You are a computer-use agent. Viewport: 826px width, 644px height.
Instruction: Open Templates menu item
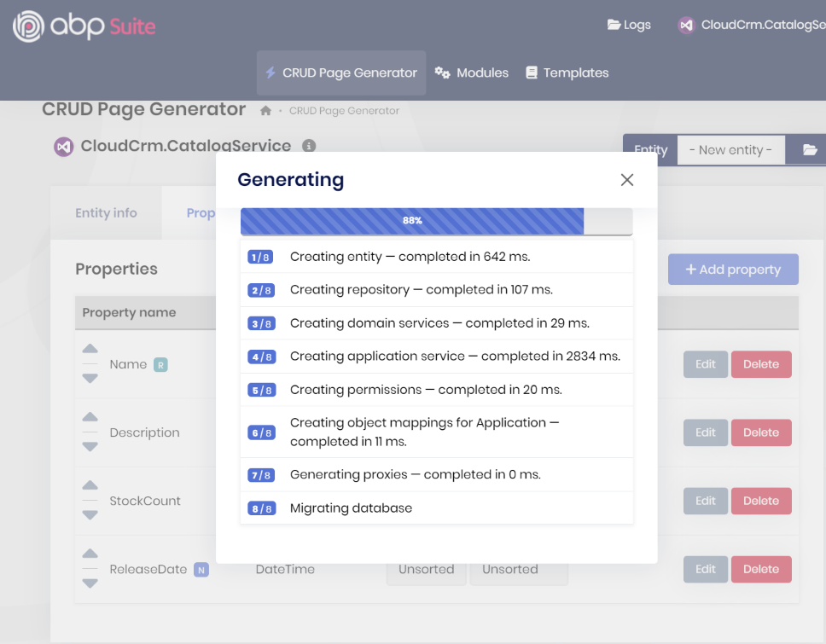point(567,73)
